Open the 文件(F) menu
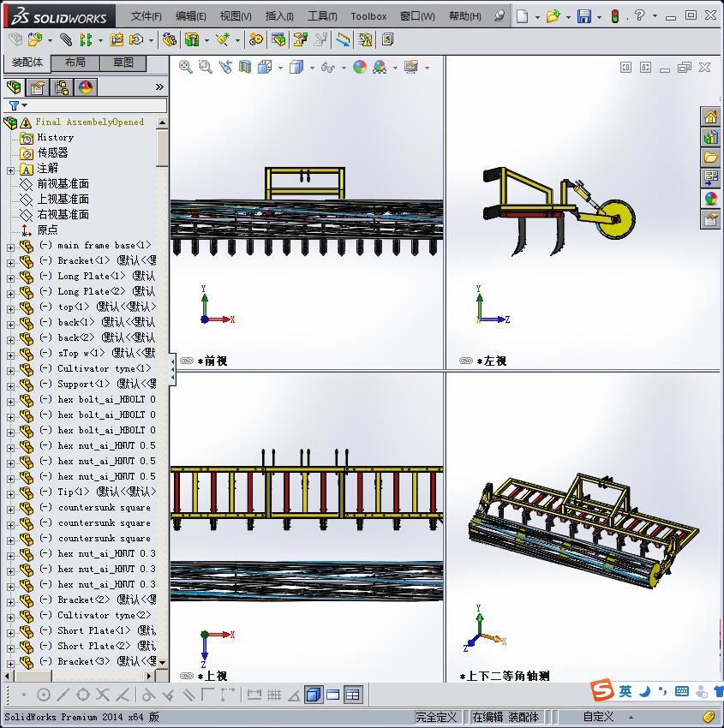Image resolution: width=724 pixels, height=728 pixels. (x=146, y=16)
